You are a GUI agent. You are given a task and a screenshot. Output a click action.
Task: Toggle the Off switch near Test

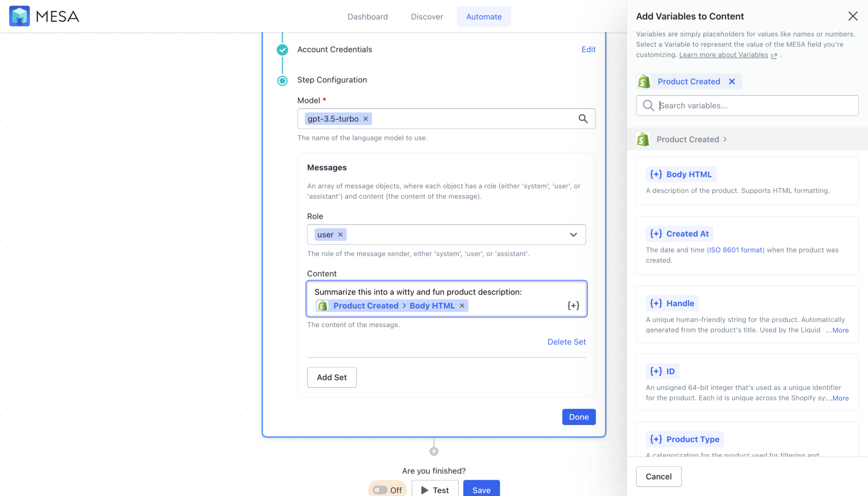coord(380,490)
